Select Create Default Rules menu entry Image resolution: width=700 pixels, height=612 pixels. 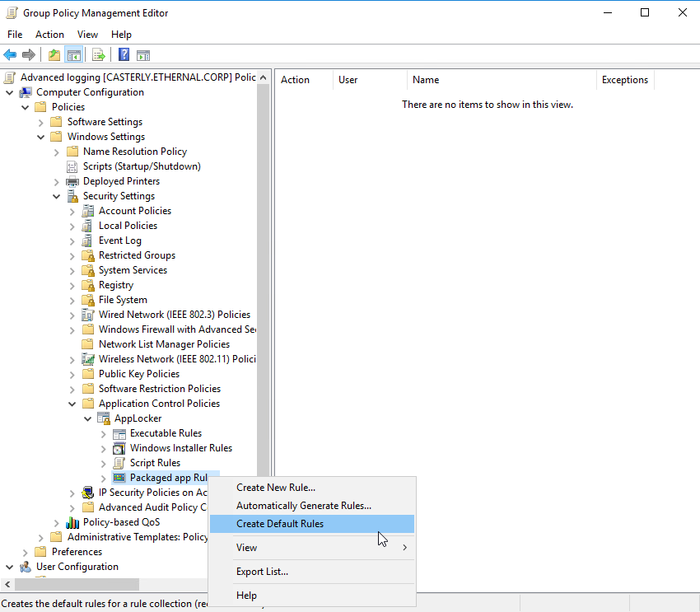point(312,524)
